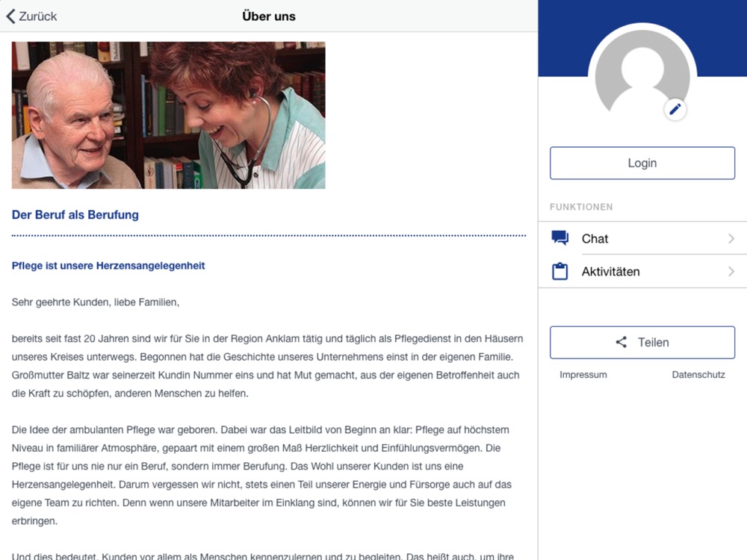Open the Impressum link
Viewport: 747px width, 560px height.
tap(583, 375)
